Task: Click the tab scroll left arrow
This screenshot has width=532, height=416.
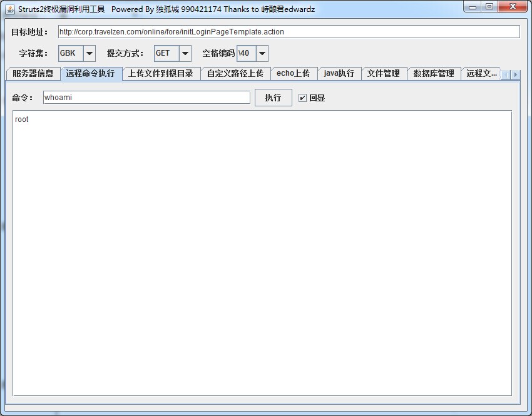Action: (x=506, y=74)
